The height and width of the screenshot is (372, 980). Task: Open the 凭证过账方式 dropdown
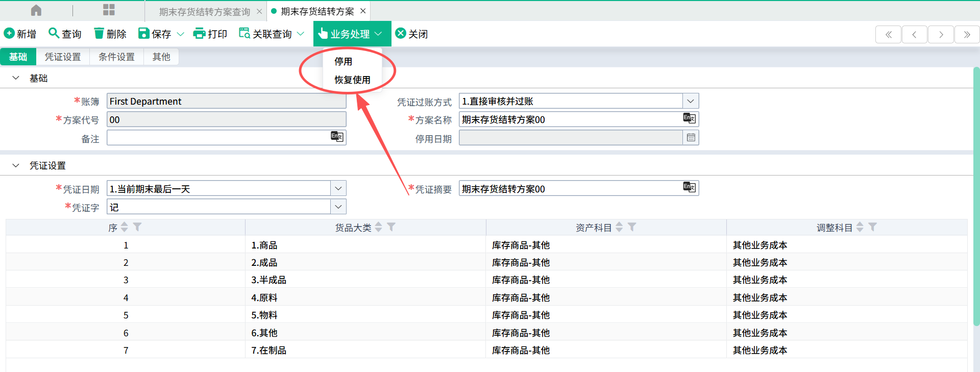(x=690, y=101)
